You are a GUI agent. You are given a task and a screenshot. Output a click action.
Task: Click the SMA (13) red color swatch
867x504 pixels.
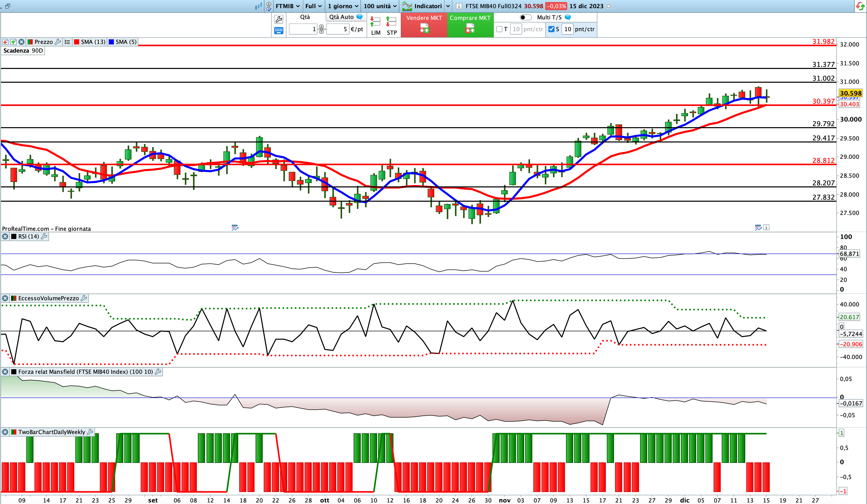tap(77, 42)
